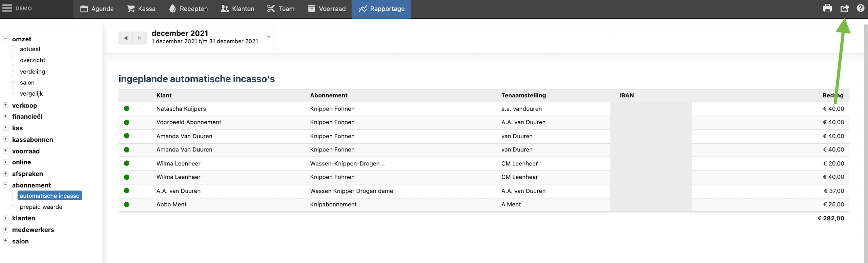Expand the verkoop tree section

pos(5,105)
